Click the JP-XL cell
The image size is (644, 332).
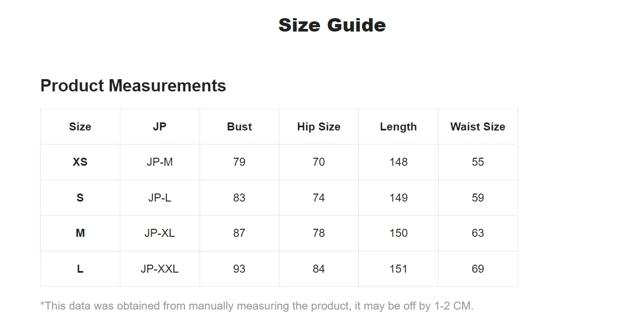click(x=159, y=233)
